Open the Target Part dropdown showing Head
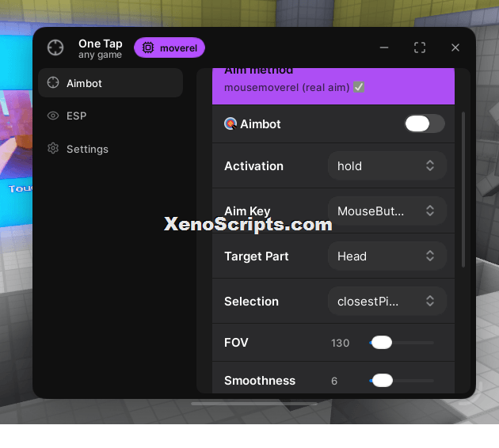The width and height of the screenshot is (499, 448). point(387,256)
